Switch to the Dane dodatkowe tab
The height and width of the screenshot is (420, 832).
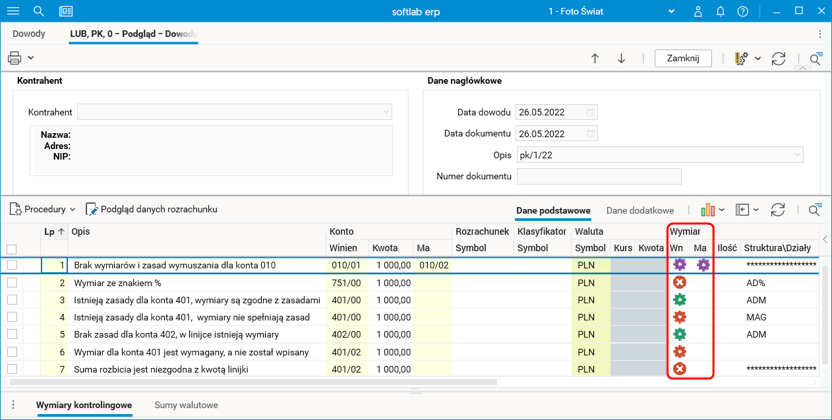(639, 211)
